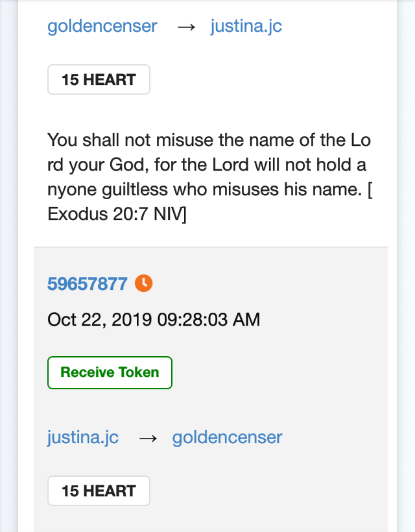415x532 pixels.
Task: Click the memo line starting "rd your God"
Action: click(x=206, y=165)
